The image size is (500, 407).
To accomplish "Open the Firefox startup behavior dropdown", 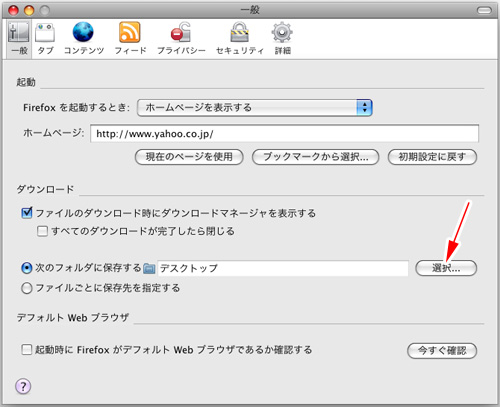I will [255, 108].
